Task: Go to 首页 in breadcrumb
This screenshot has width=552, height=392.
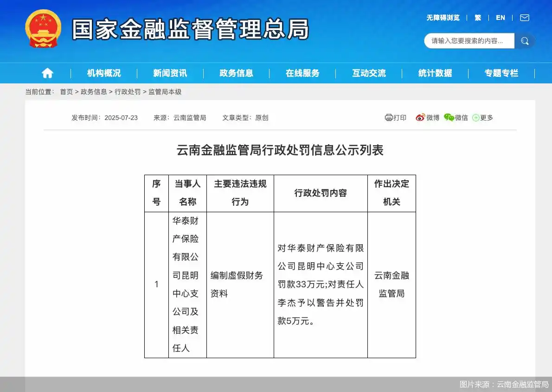Action: click(66, 92)
